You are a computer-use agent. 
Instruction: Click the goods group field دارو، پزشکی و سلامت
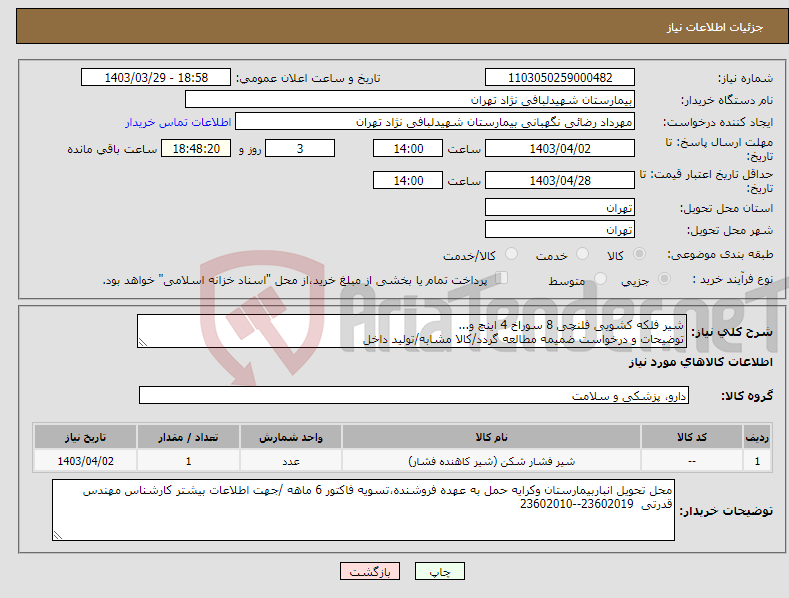[414, 396]
